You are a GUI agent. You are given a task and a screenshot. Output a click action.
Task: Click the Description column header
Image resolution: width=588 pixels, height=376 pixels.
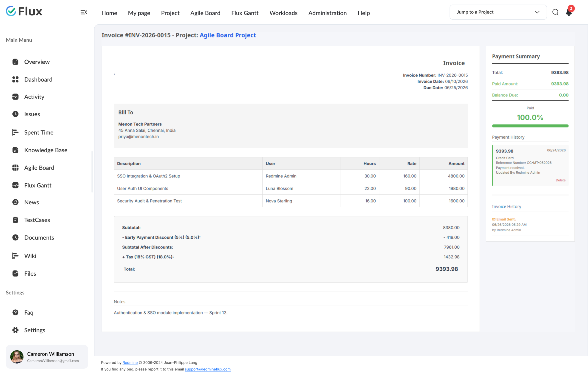(x=188, y=164)
